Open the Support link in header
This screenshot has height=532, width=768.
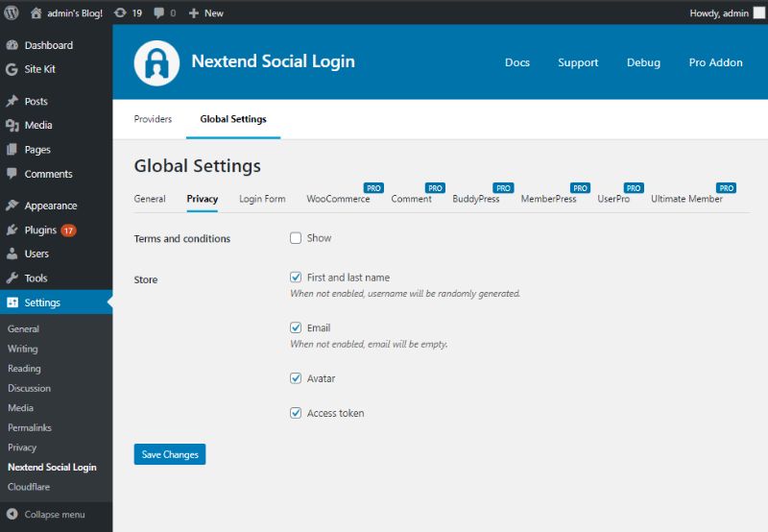(578, 62)
